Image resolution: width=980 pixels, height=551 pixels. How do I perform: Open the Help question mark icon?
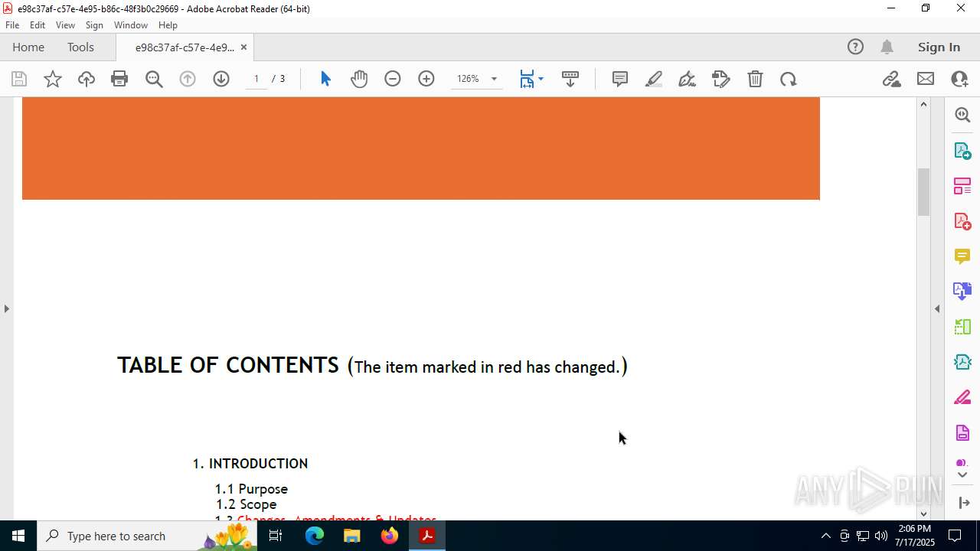855,47
